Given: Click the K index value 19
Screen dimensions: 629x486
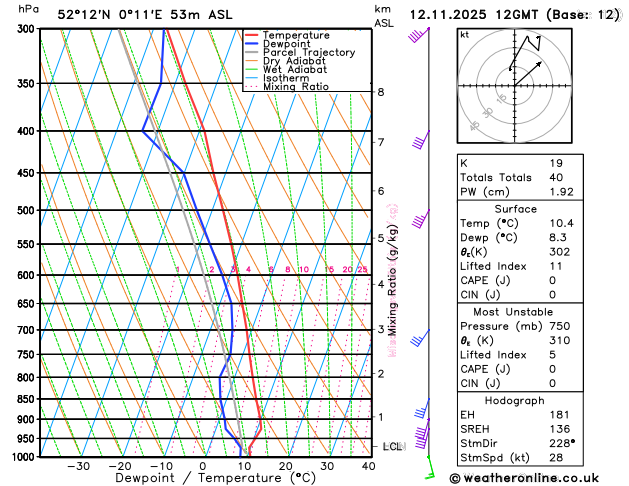Looking at the screenshot, I should click(x=556, y=163).
